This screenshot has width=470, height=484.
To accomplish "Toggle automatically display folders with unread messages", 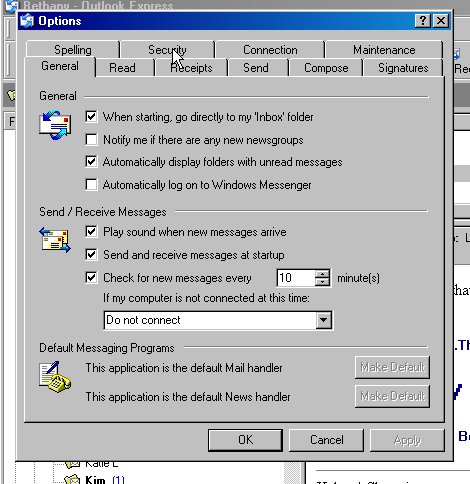I will tap(91, 162).
